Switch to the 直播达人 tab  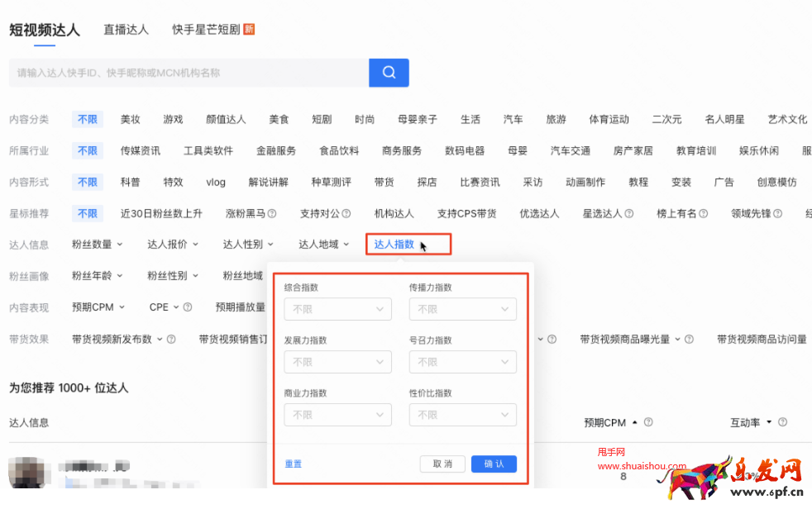click(126, 30)
